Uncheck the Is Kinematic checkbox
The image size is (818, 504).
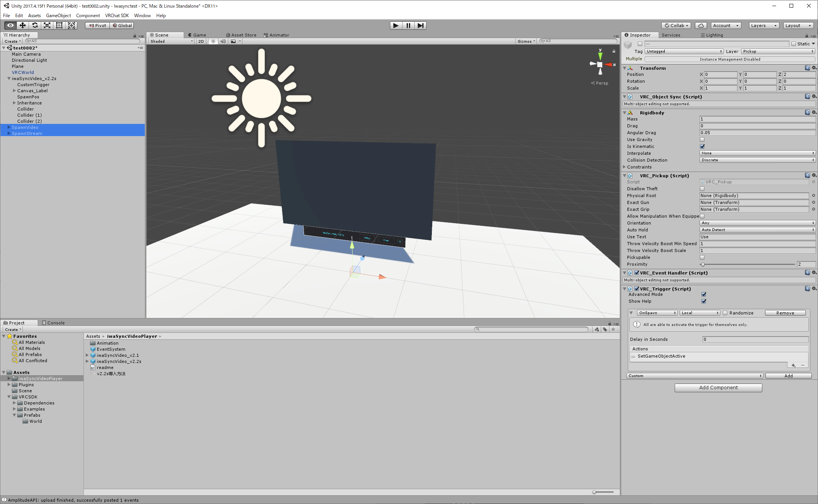tap(702, 146)
